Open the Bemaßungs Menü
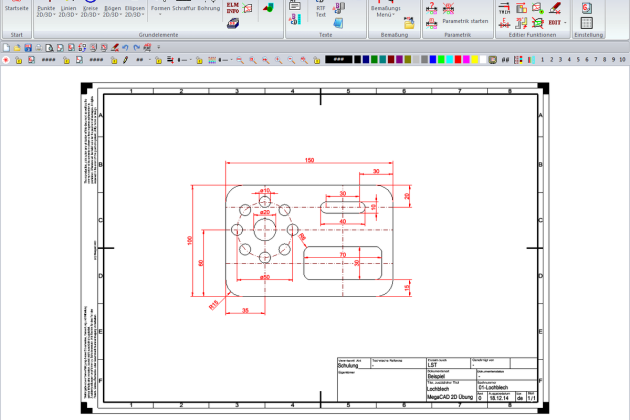The height and width of the screenshot is (420, 630). [385, 11]
